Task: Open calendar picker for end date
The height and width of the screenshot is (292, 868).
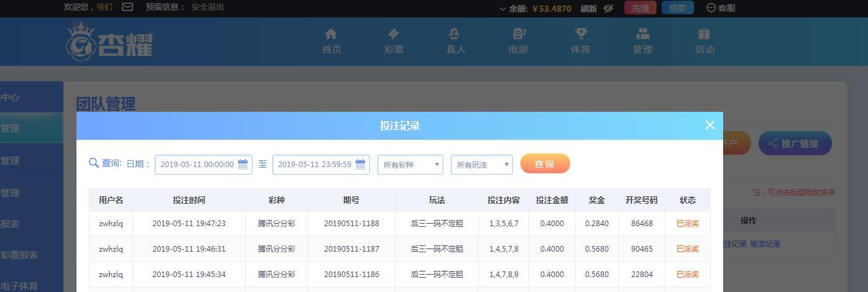Action: tap(361, 165)
